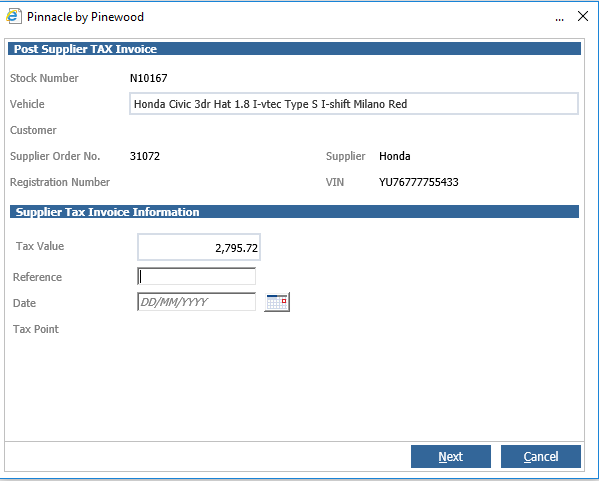The width and height of the screenshot is (599, 481).
Task: Click the Registration Number label
Action: [60, 182]
